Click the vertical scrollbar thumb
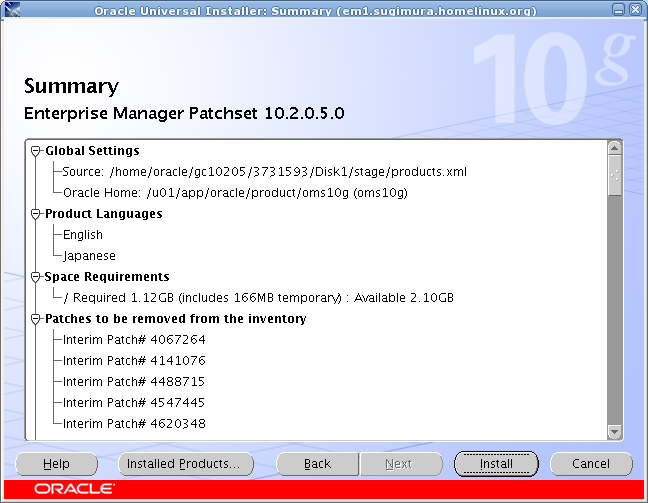 point(615,176)
